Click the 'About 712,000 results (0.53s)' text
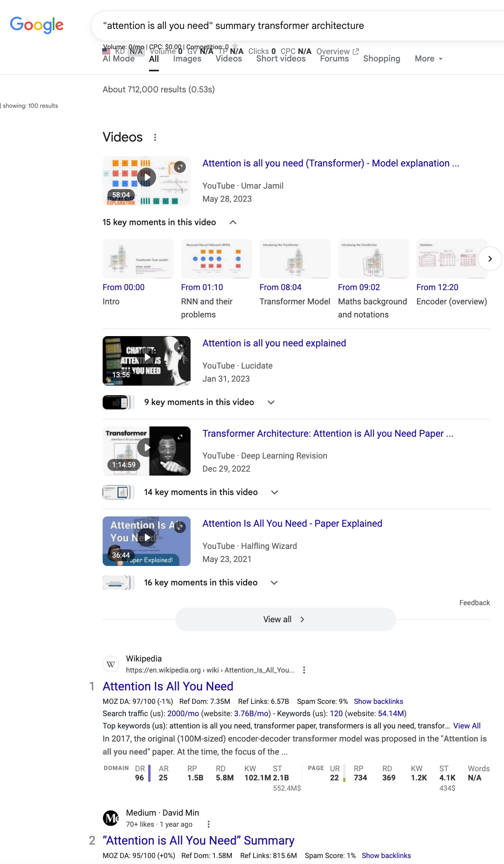Viewport: 504px width, 864px height. [x=158, y=90]
